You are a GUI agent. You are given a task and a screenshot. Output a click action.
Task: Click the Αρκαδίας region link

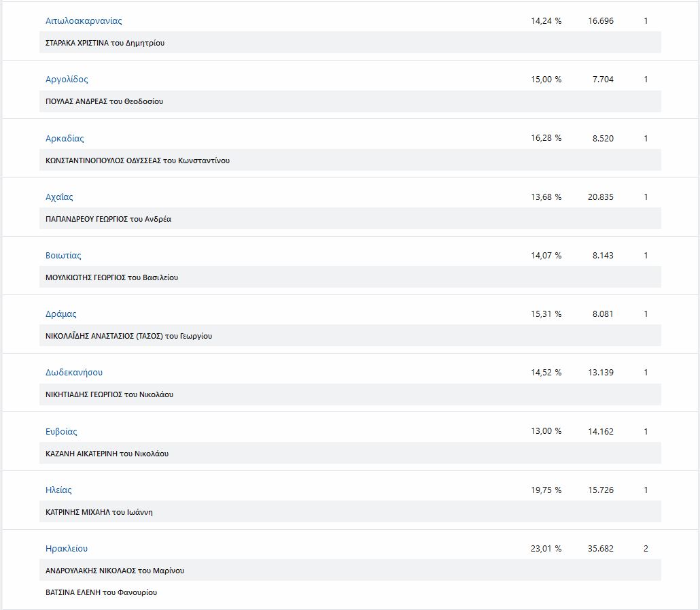point(65,139)
